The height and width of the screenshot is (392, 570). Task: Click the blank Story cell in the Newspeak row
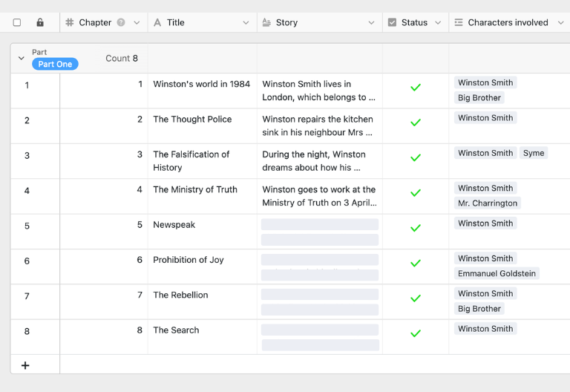coord(320,232)
